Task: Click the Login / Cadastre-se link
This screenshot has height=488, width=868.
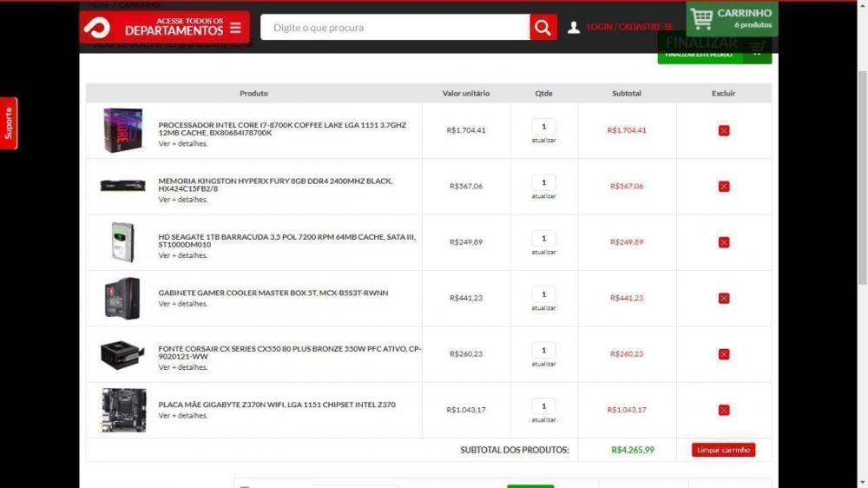Action: click(629, 27)
